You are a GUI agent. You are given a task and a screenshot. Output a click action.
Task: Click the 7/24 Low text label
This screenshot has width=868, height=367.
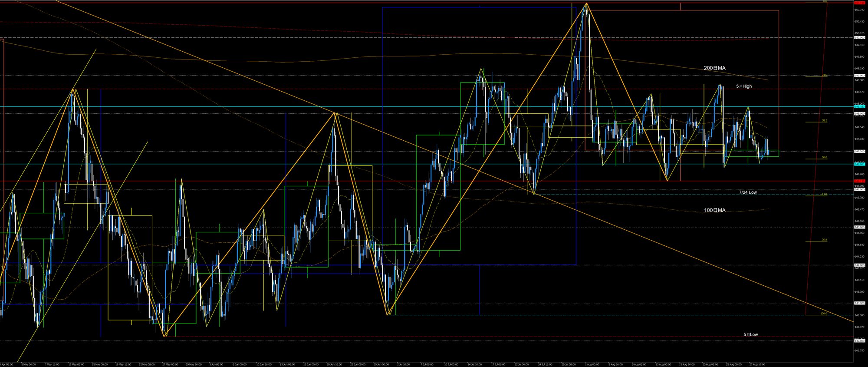coord(748,192)
